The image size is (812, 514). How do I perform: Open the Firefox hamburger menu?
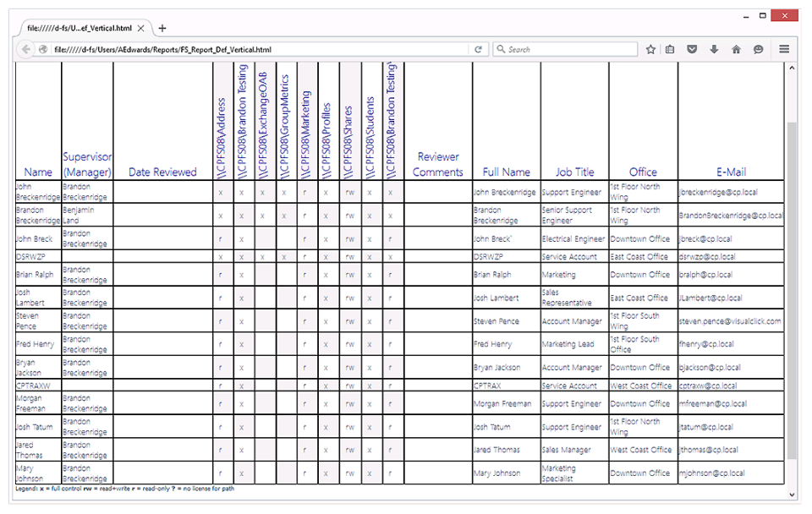click(784, 49)
